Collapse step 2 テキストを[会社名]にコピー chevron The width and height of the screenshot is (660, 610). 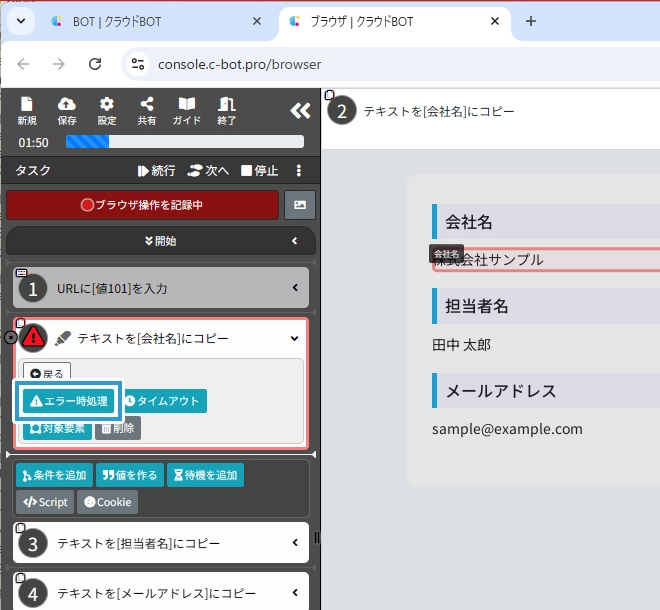click(x=294, y=339)
